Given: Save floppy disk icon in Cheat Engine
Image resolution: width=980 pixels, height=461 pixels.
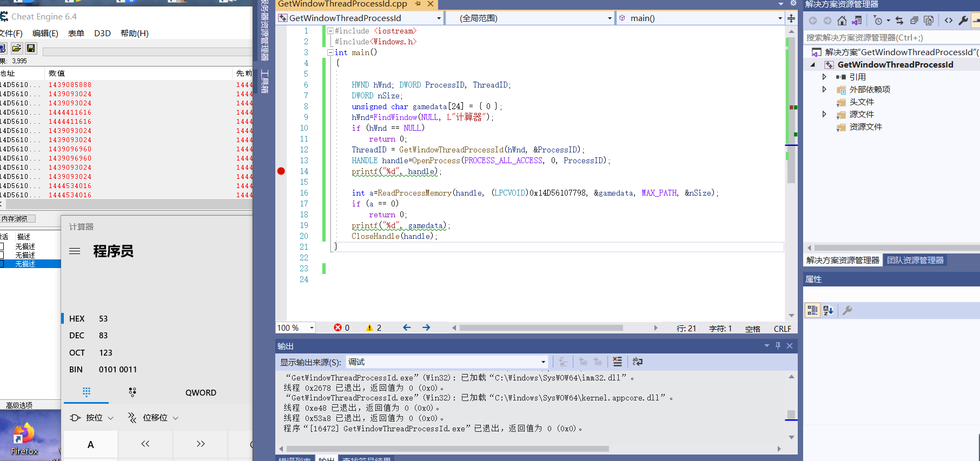Looking at the screenshot, I should (x=31, y=48).
